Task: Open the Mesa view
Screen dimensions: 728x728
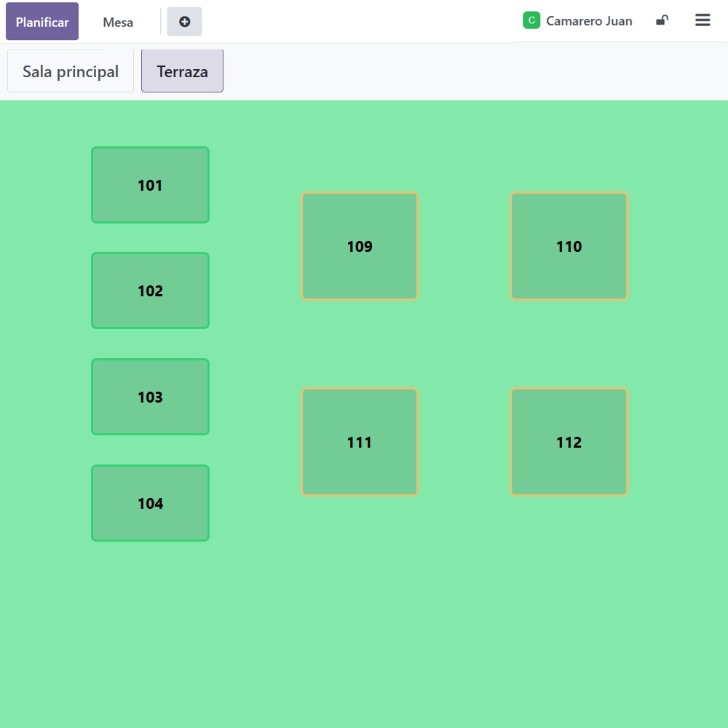Action: click(118, 22)
